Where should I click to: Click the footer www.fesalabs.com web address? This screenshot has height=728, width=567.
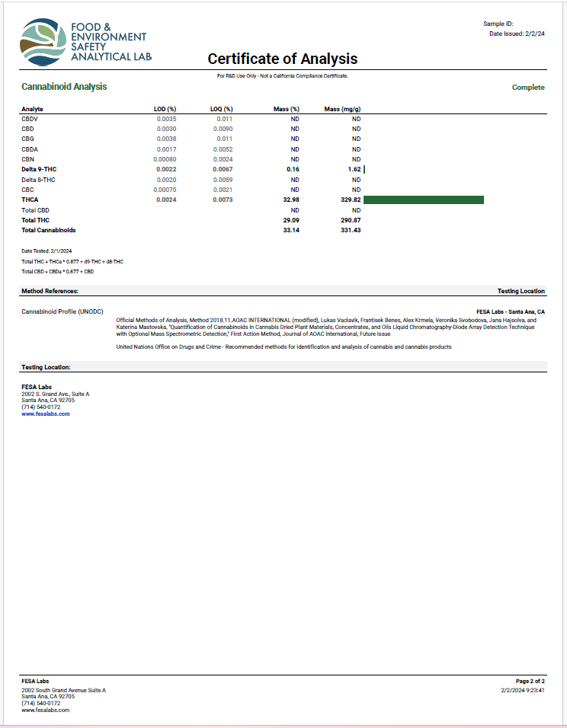point(45,710)
